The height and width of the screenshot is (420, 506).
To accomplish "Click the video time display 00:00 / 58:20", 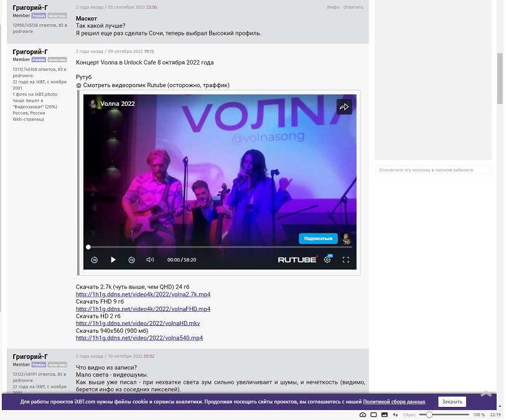I will coord(182,259).
